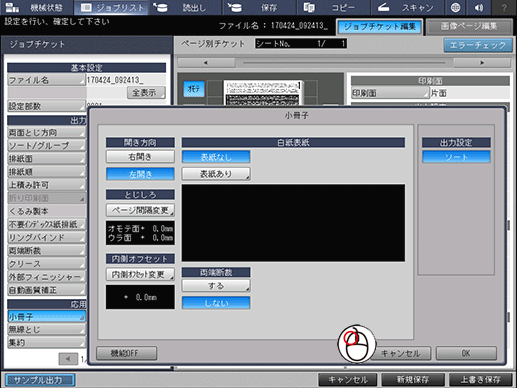
Task: Select する for 両端断裁 trimming
Action: point(216,286)
